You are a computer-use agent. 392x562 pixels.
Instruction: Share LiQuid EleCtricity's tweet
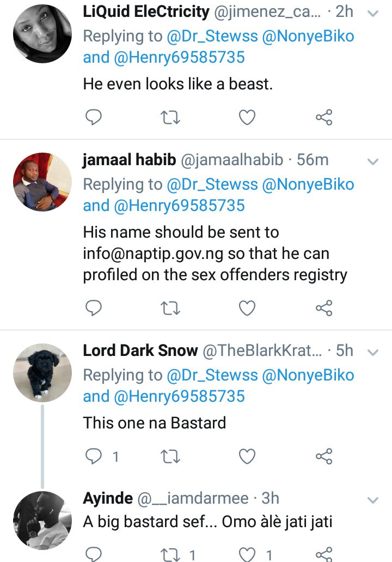[324, 117]
